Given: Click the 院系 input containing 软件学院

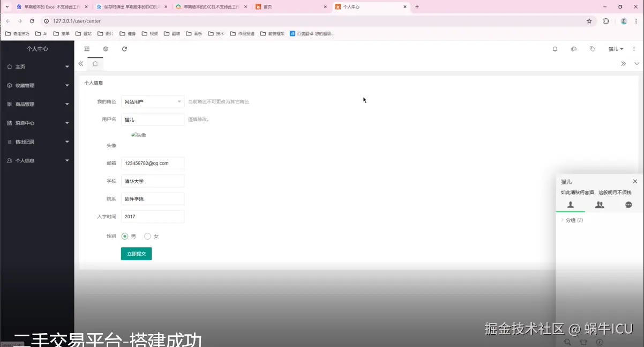Looking at the screenshot, I should click(x=153, y=199).
